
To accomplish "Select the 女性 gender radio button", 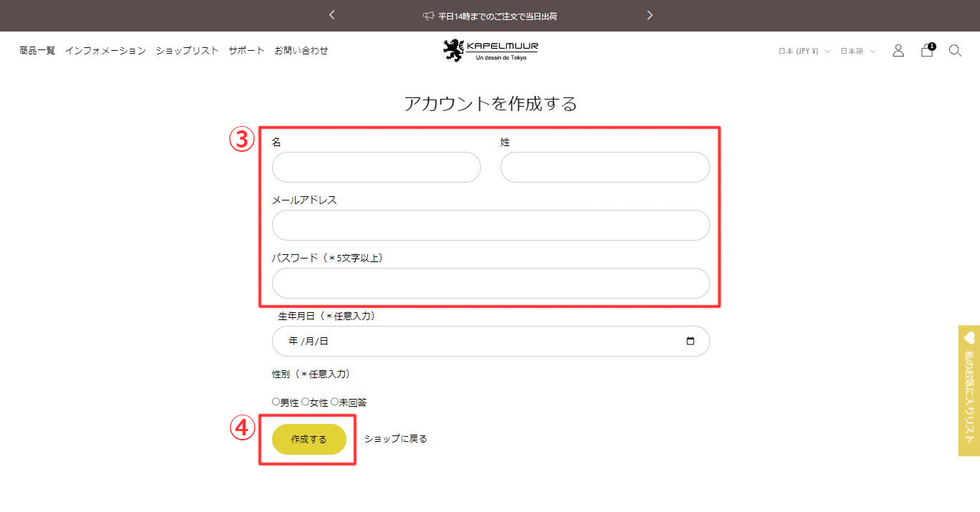I will pos(305,402).
